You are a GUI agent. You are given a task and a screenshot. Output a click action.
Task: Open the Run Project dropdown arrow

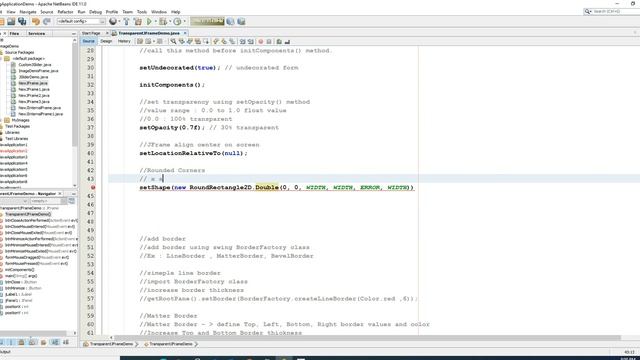(x=156, y=21)
